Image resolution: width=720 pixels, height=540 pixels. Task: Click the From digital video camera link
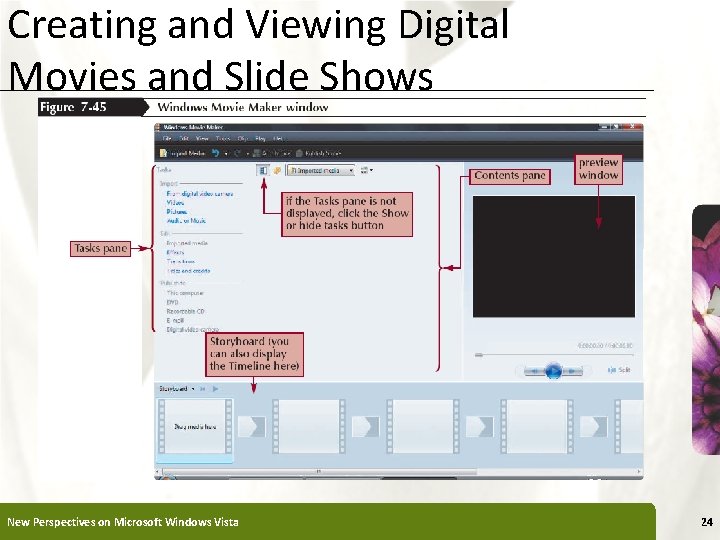[x=200, y=194]
